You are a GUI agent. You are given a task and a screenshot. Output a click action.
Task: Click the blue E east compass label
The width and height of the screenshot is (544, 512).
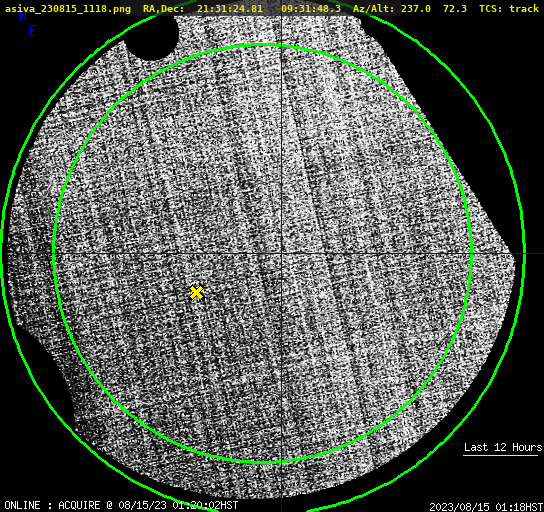33,31
